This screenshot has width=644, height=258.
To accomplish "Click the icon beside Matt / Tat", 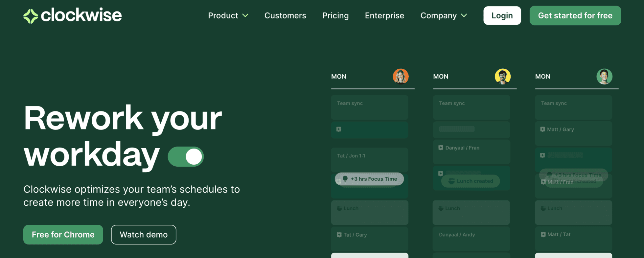I will [x=543, y=234].
